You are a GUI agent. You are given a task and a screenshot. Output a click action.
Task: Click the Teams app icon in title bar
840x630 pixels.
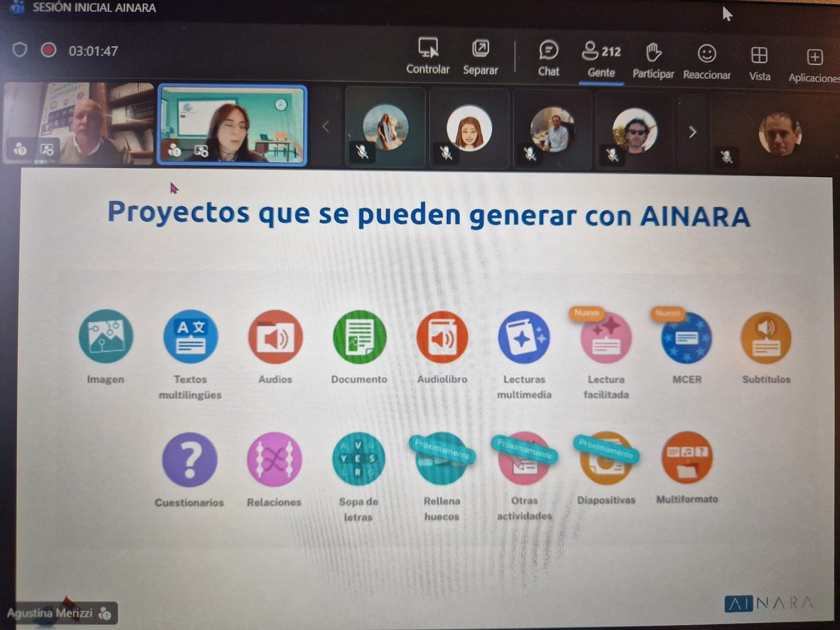17,8
